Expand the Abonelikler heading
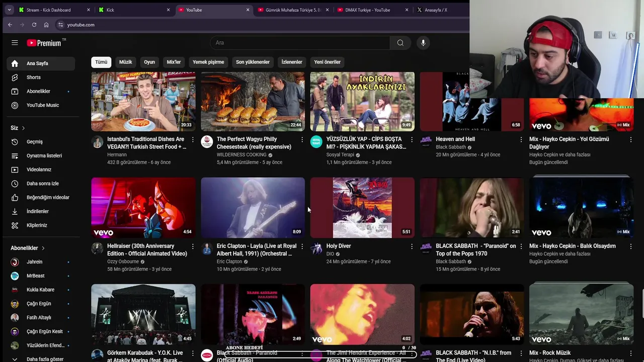 point(28,248)
